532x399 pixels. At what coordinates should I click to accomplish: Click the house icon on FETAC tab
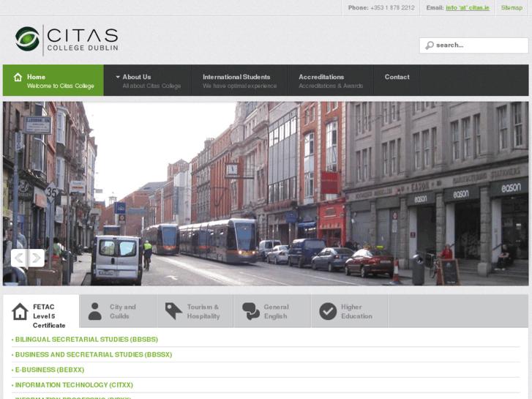(x=20, y=311)
